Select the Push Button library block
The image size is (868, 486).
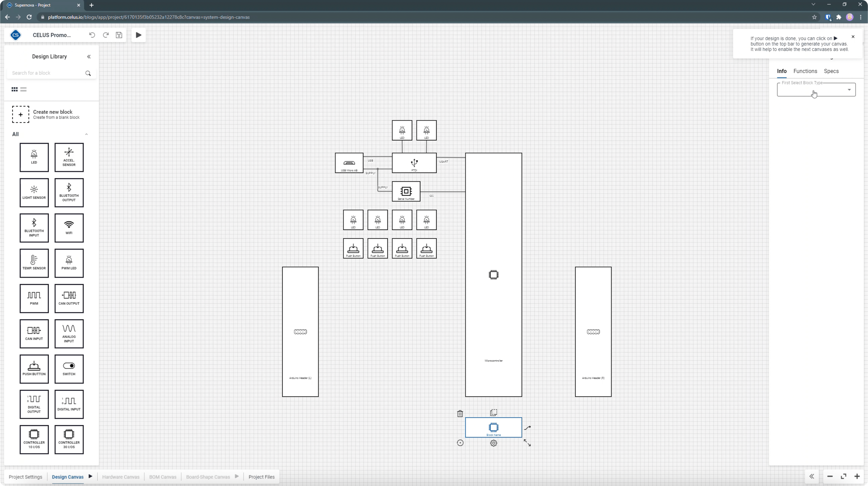point(34,369)
